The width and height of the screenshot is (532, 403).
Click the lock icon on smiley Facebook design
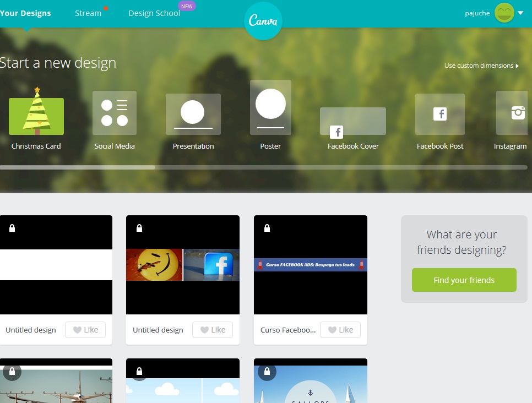139,228
